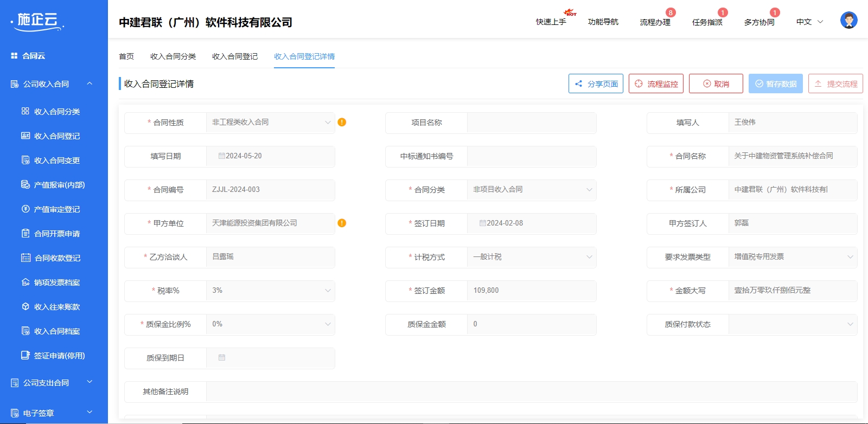Click the 公司支出合同 section icon
Screen dimensions: 868x424
pos(15,383)
